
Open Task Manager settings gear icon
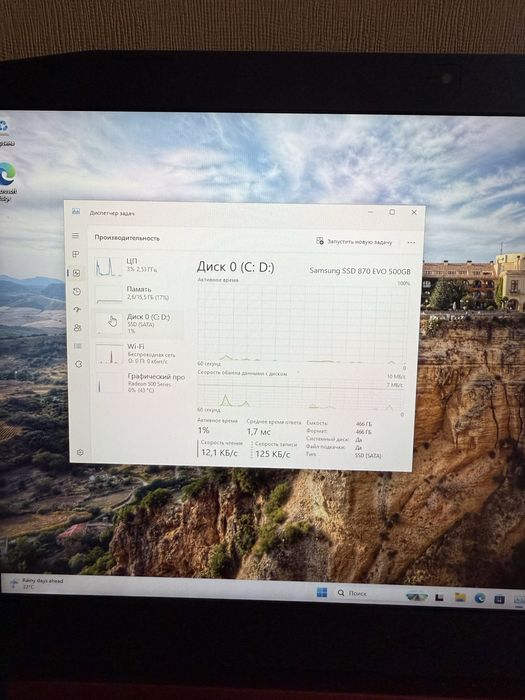(x=80, y=452)
